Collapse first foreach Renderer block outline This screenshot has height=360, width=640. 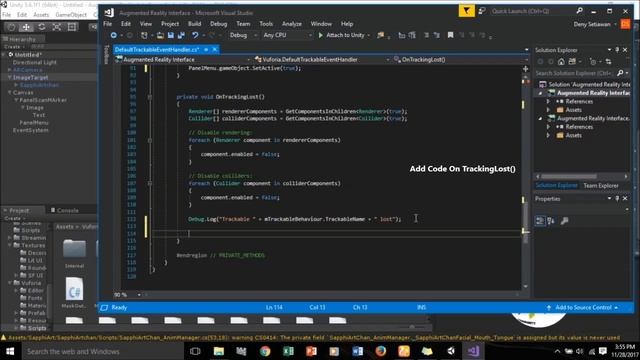[x=150, y=140]
